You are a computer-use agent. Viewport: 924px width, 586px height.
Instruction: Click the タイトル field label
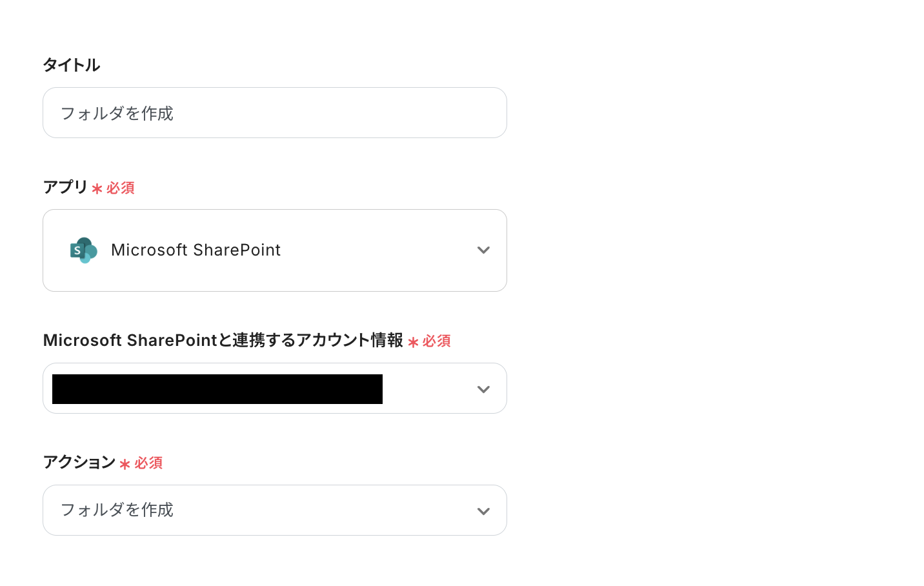[x=72, y=65]
